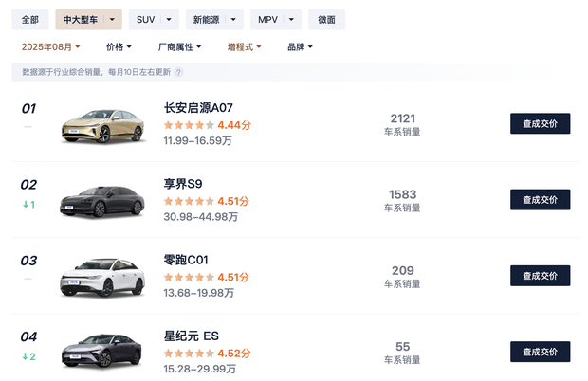This screenshot has height=381, width=588.
Task: Click the 4.44分 rating score
Action: tap(234, 125)
